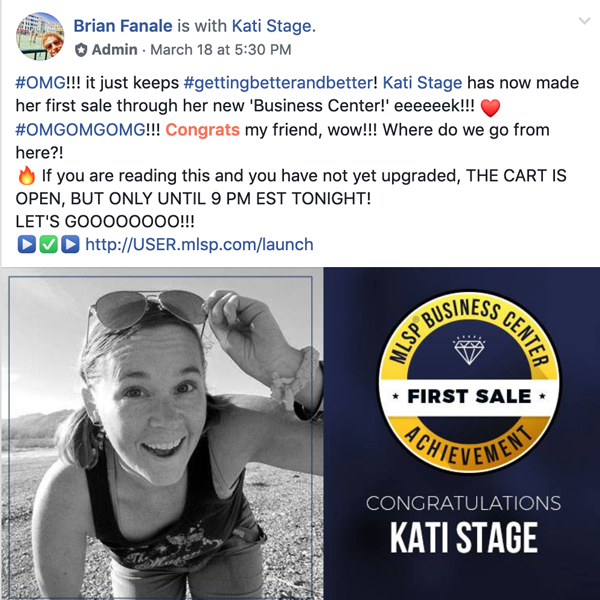Open the #OMGOMGOMG hashtag
The image size is (600, 600).
pyautogui.click(x=80, y=130)
